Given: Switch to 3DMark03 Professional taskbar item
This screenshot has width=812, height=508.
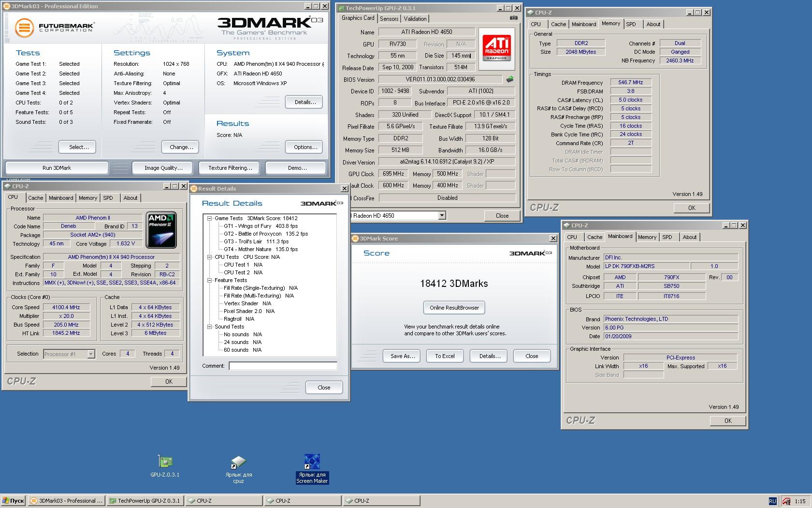Looking at the screenshot, I should (66, 501).
